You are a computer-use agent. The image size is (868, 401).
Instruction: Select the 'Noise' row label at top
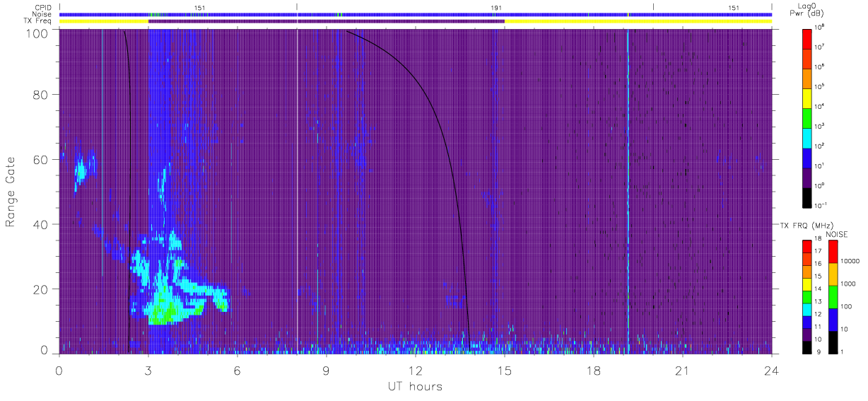coord(42,14)
